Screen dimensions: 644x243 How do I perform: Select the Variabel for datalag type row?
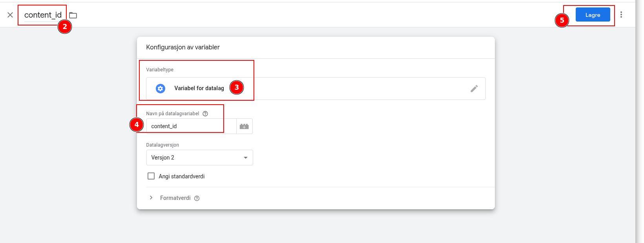[x=314, y=89]
